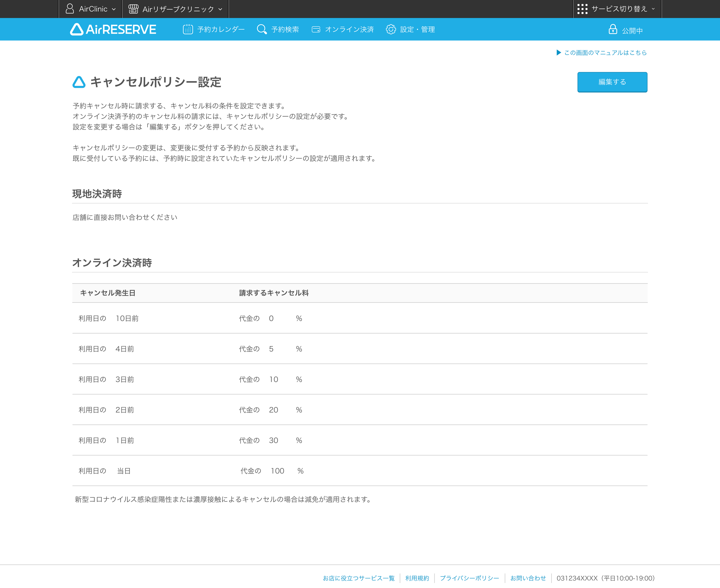Click the service switcher grid icon

tap(582, 9)
